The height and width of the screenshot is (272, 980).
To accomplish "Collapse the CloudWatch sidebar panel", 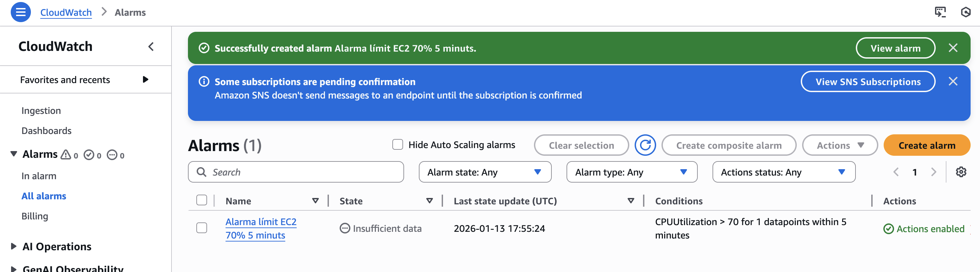I will [151, 47].
